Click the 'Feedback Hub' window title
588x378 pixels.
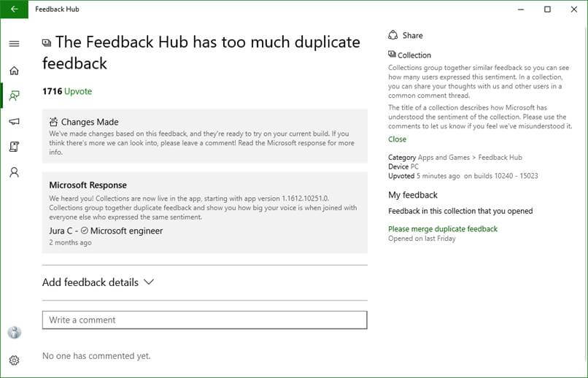pyautogui.click(x=57, y=9)
